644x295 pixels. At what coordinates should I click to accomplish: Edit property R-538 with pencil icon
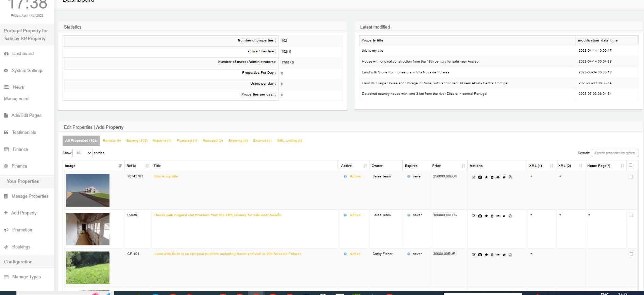(x=474, y=216)
